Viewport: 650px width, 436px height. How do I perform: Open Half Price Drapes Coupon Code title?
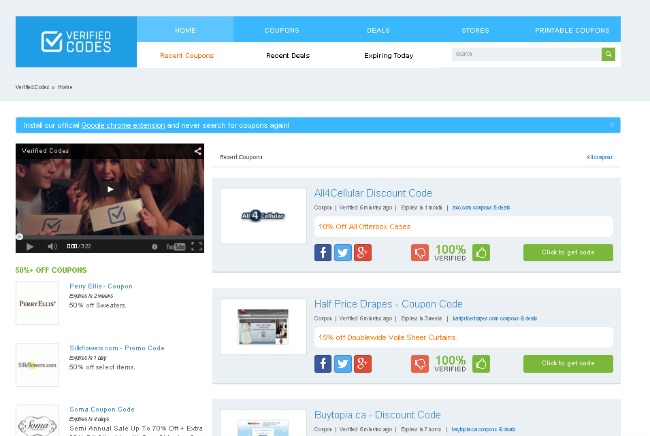pos(388,304)
